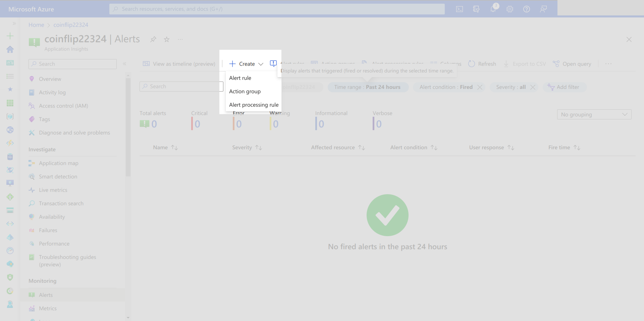The width and height of the screenshot is (644, 321).
Task: Open the notifications bell icon
Action: pyautogui.click(x=493, y=9)
